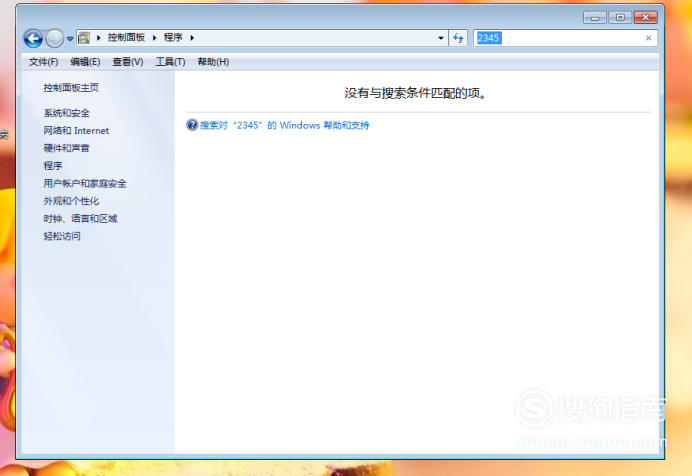
Task: Minimize the Control Panel window
Action: (595, 18)
